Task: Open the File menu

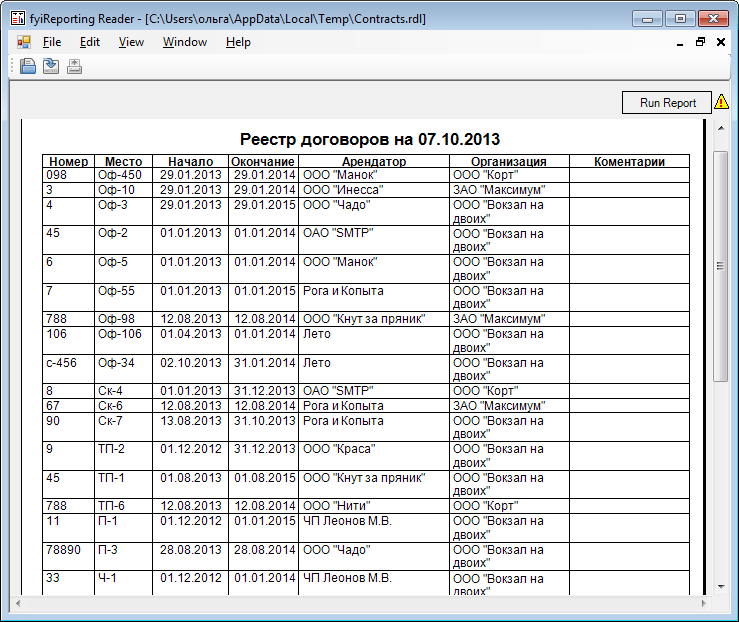Action: coord(52,42)
